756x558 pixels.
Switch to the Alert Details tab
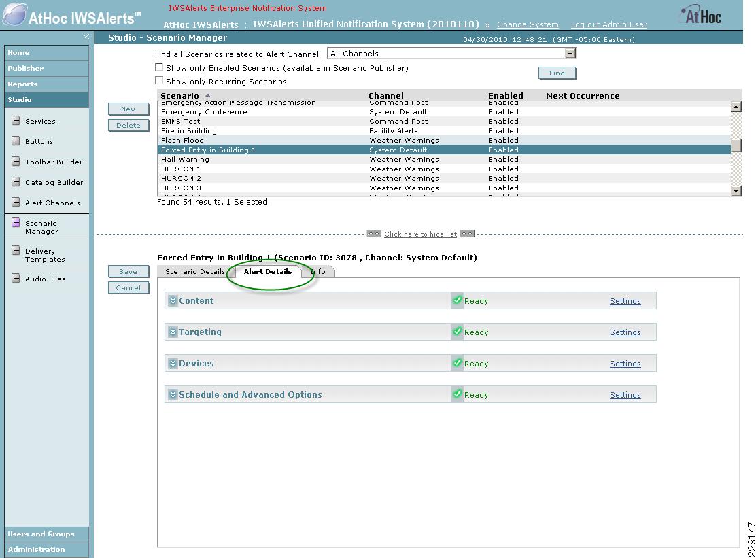(x=268, y=271)
